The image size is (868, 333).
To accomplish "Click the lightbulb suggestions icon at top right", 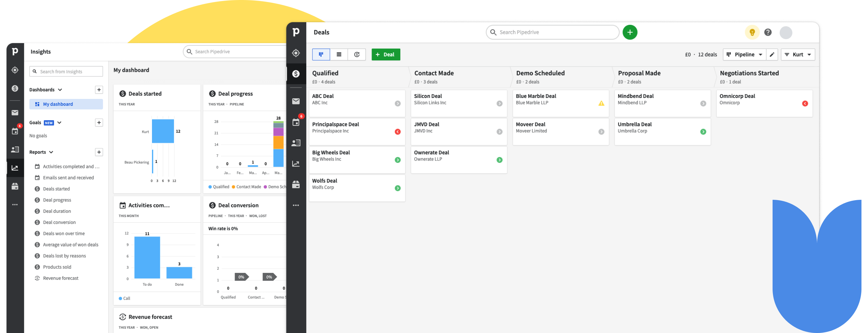I will pyautogui.click(x=752, y=32).
